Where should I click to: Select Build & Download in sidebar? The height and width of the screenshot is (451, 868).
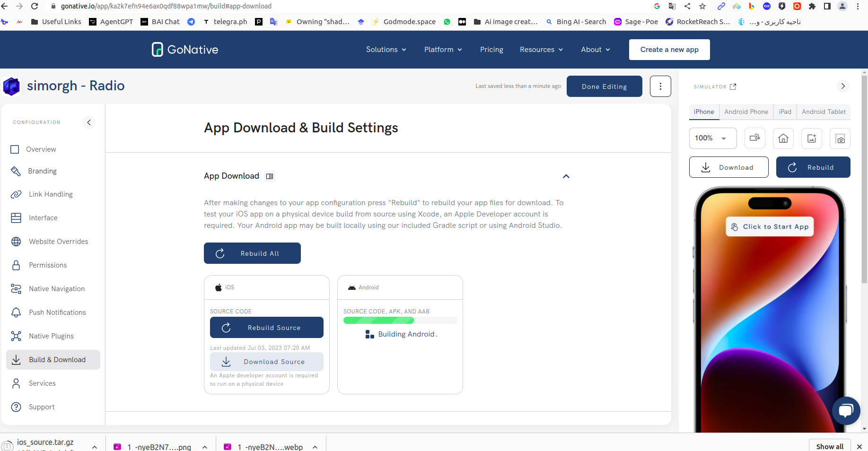coord(53,360)
